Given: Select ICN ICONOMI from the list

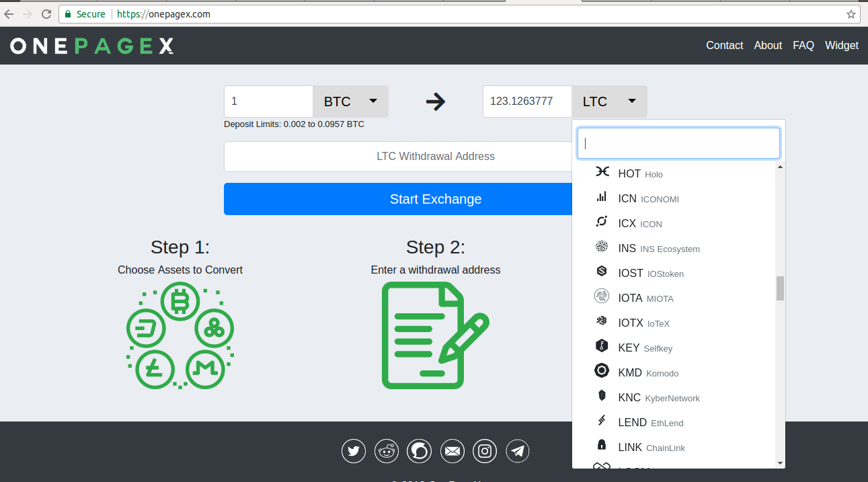Looking at the screenshot, I should pyautogui.click(x=674, y=198).
